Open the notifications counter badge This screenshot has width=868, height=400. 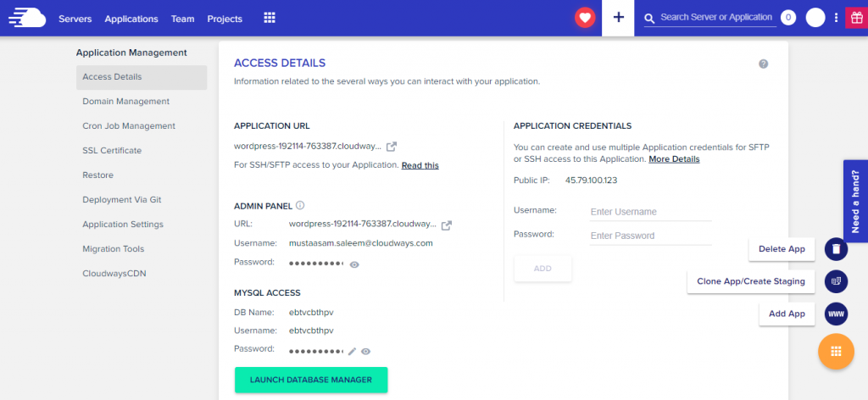point(788,18)
